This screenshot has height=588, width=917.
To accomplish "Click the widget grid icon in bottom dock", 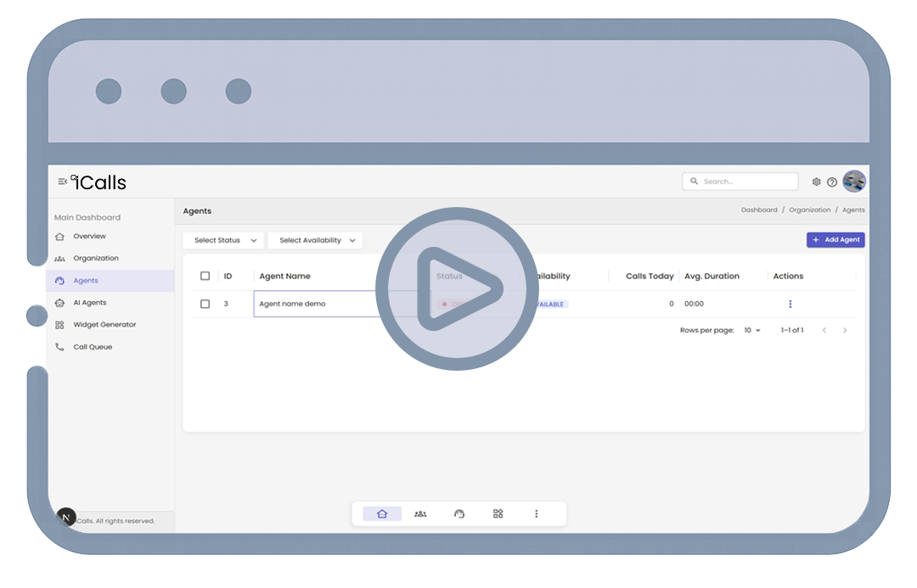I will click(x=498, y=513).
